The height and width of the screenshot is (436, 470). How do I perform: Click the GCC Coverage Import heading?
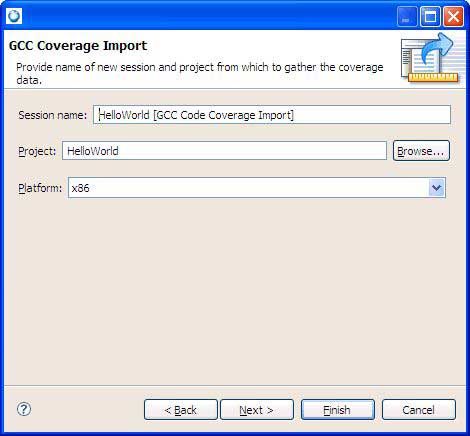pos(78,46)
